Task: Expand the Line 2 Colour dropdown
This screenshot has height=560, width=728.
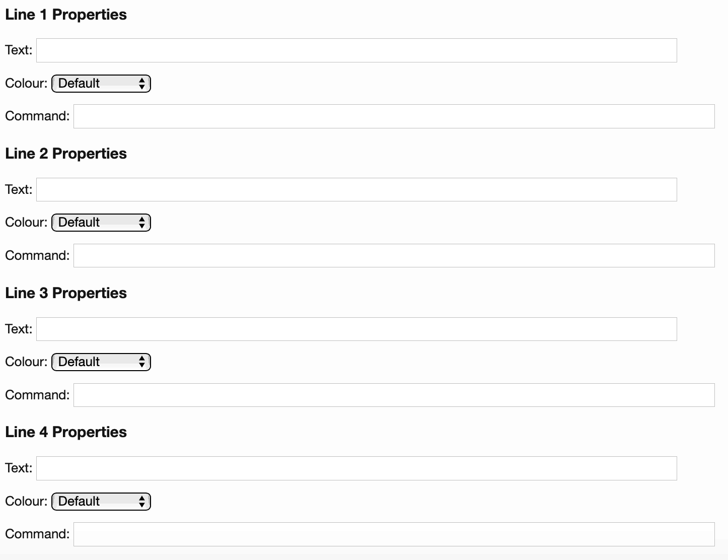Action: click(101, 223)
